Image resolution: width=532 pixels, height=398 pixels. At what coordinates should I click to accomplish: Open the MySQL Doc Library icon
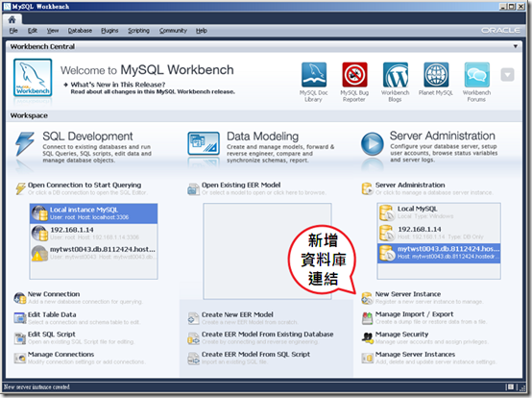click(314, 75)
